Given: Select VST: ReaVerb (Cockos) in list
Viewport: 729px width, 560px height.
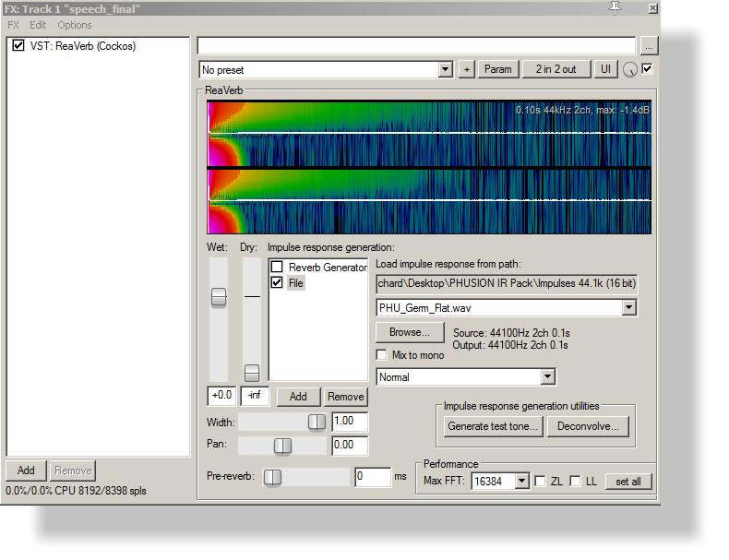Looking at the screenshot, I should [x=83, y=46].
